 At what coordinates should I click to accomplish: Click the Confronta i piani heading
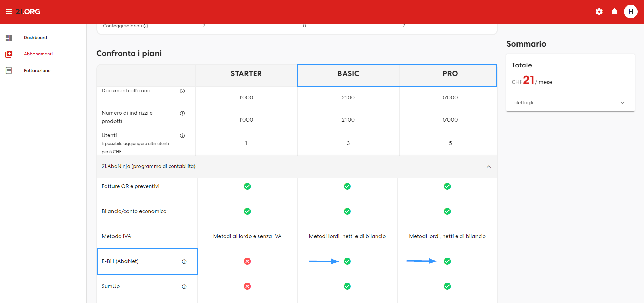129,53
